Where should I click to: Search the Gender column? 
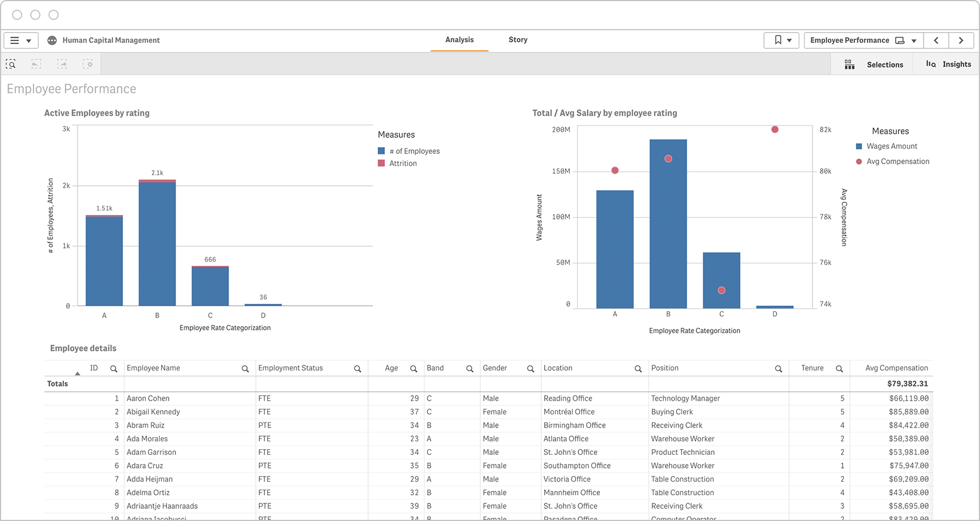[530, 369]
